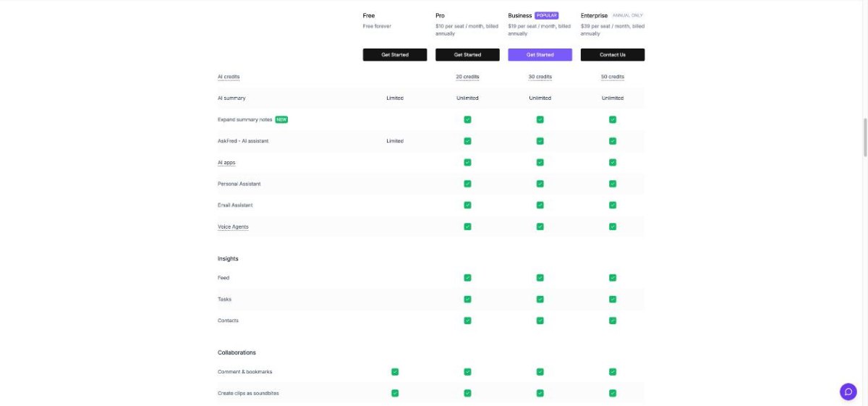This screenshot has width=868, height=406.
Task: Click the Business checkmark for Comment & bookmarks
Action: tap(540, 372)
